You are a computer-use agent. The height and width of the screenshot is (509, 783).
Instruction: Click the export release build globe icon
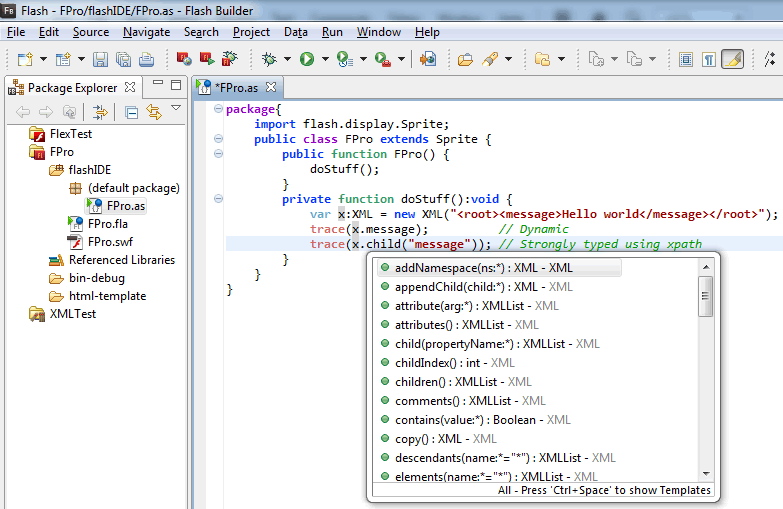pyautogui.click(x=428, y=59)
